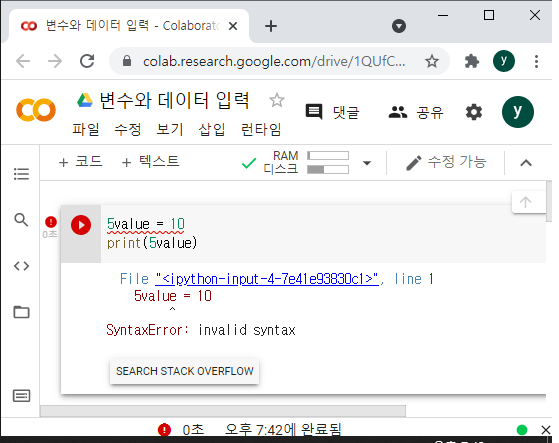The width and height of the screenshot is (559, 443).
Task: Click the vertical scrollbar of the notebook
Action: tap(549, 201)
